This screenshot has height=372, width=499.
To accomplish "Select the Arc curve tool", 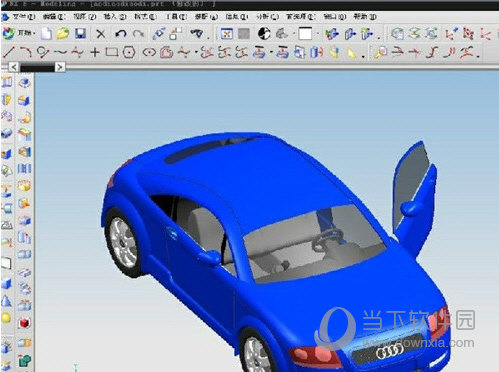I will pos(26,52).
